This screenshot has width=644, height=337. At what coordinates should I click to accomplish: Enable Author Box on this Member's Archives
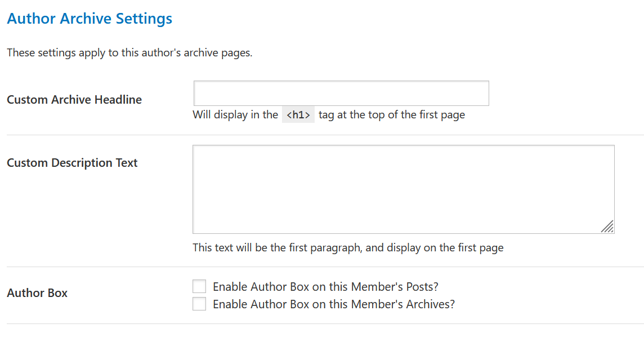(199, 304)
